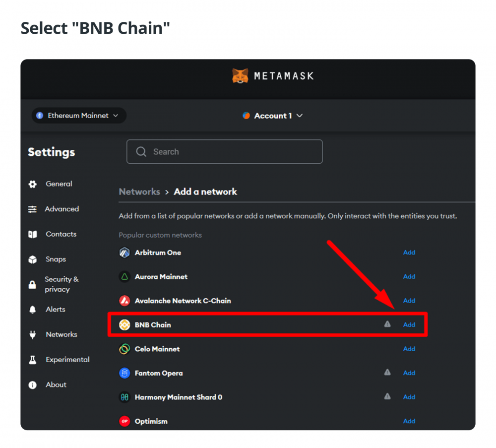Click the Celo Mainnet logo icon

pos(124,349)
